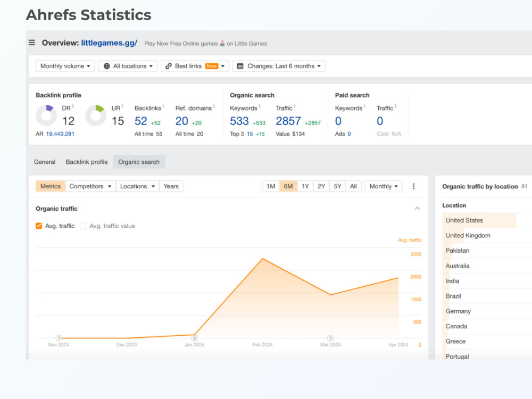This screenshot has width=532, height=399.
Task: Click the UR donut chart
Action: point(95,115)
